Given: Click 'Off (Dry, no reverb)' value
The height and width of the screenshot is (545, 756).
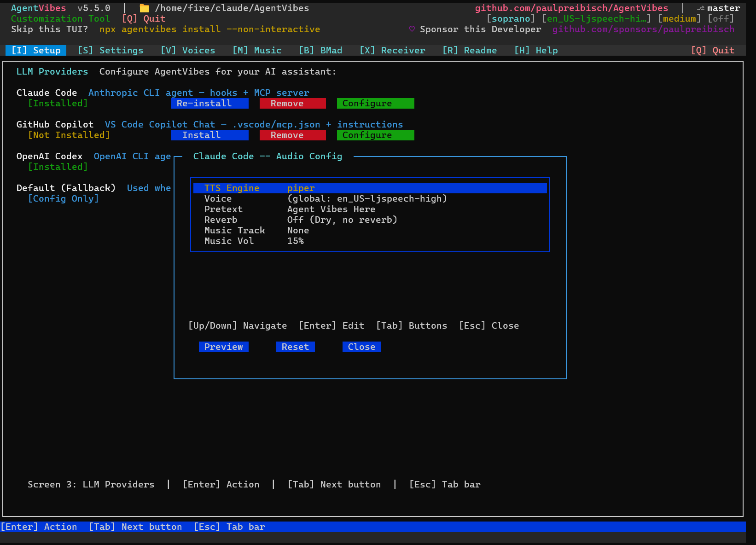Looking at the screenshot, I should 343,220.
